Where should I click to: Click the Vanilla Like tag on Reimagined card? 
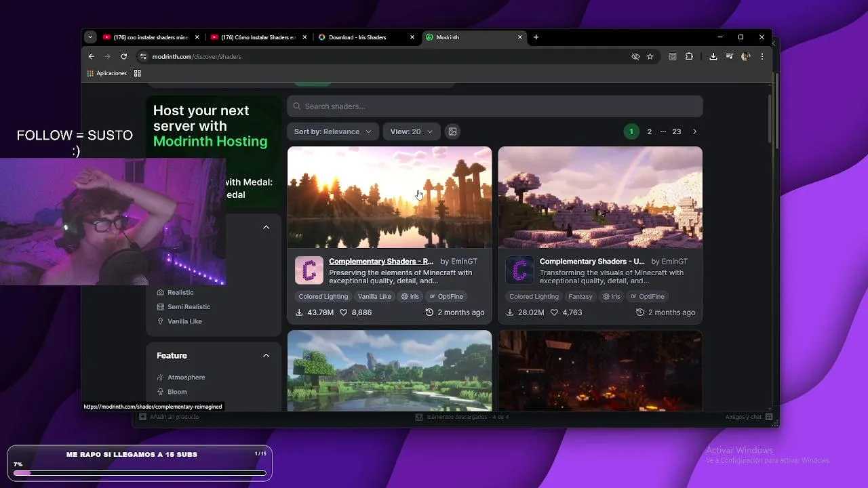(374, 296)
